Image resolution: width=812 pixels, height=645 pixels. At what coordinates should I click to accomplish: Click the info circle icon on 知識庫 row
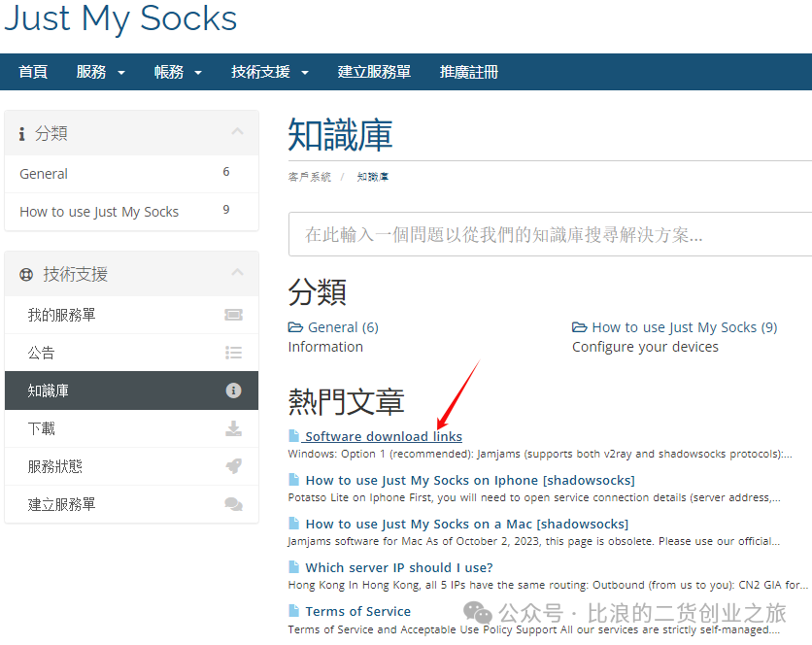(x=233, y=390)
